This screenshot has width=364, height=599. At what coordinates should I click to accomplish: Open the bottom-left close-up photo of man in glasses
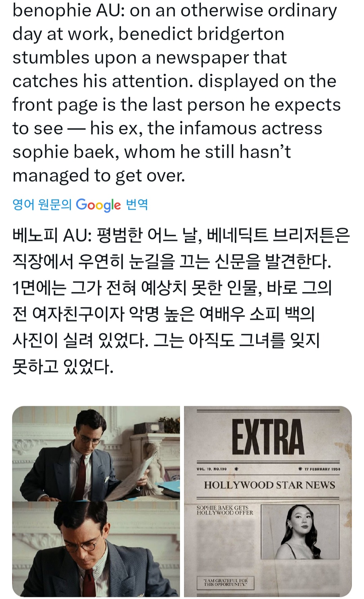(96, 549)
